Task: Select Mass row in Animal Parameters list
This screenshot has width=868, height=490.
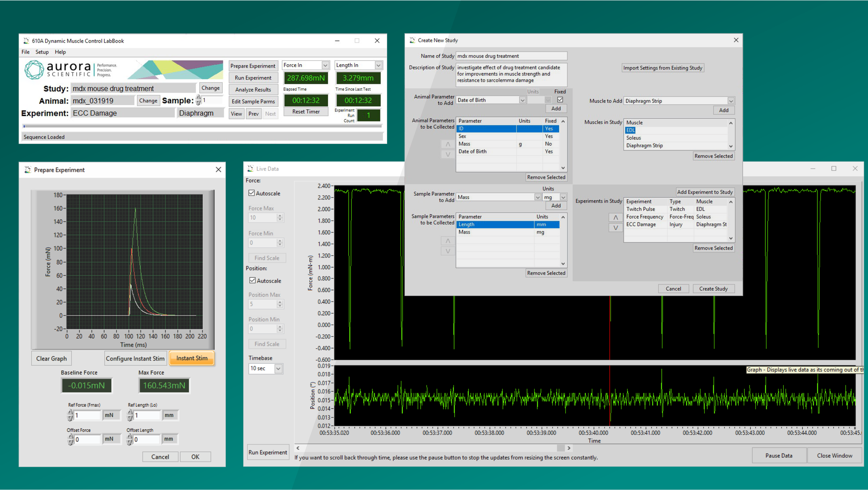Action: coord(507,144)
